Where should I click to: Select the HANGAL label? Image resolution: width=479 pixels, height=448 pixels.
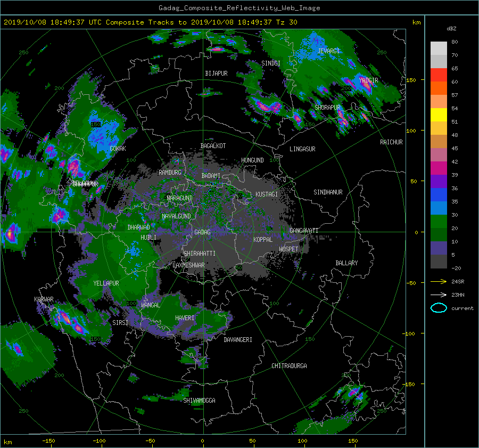[150, 305]
